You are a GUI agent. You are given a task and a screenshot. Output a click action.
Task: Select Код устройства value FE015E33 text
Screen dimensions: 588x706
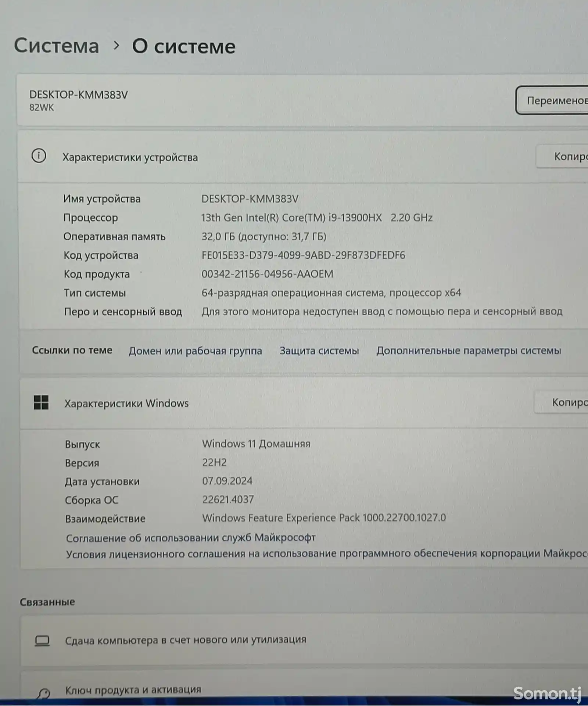click(303, 255)
